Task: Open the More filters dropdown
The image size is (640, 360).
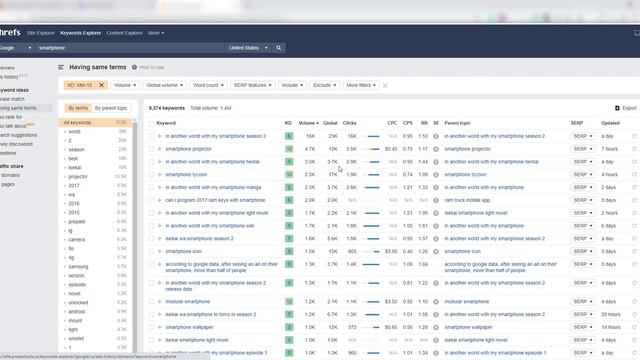Action: click(361, 85)
